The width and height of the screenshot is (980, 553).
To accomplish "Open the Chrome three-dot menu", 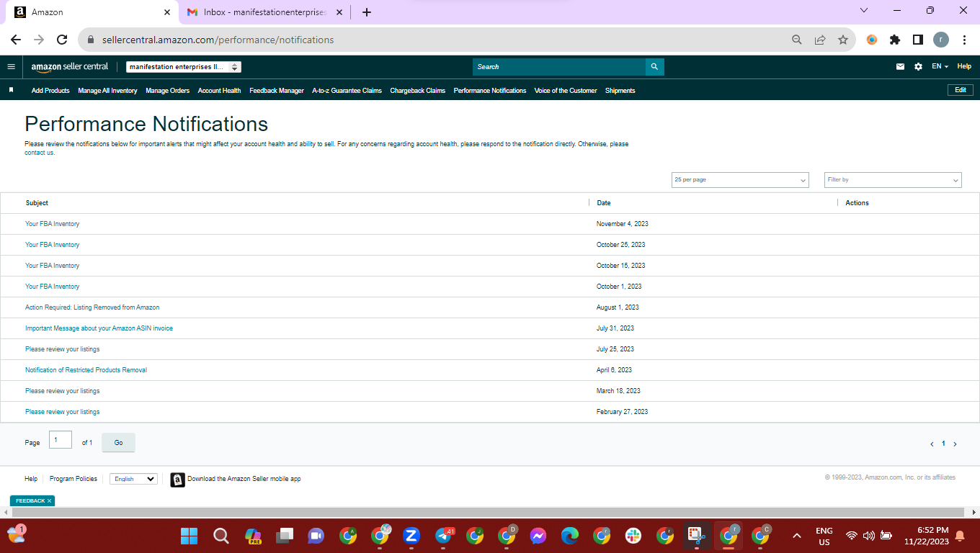I will click(964, 40).
